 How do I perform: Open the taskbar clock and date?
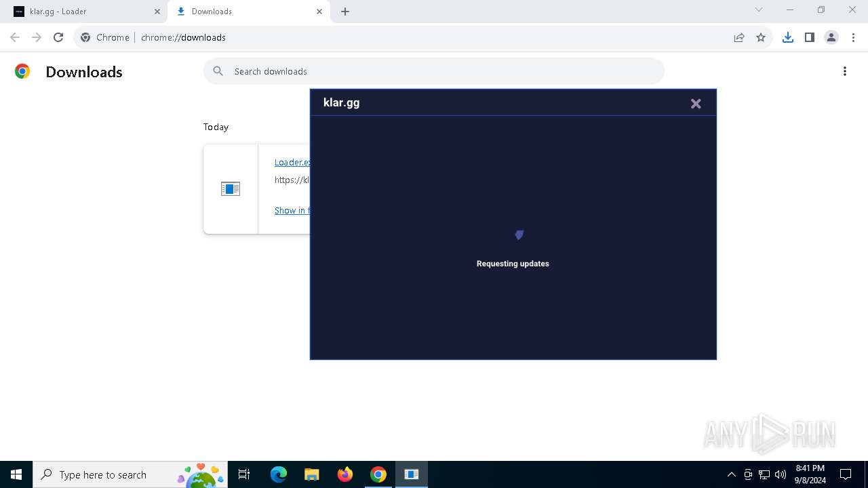(810, 474)
